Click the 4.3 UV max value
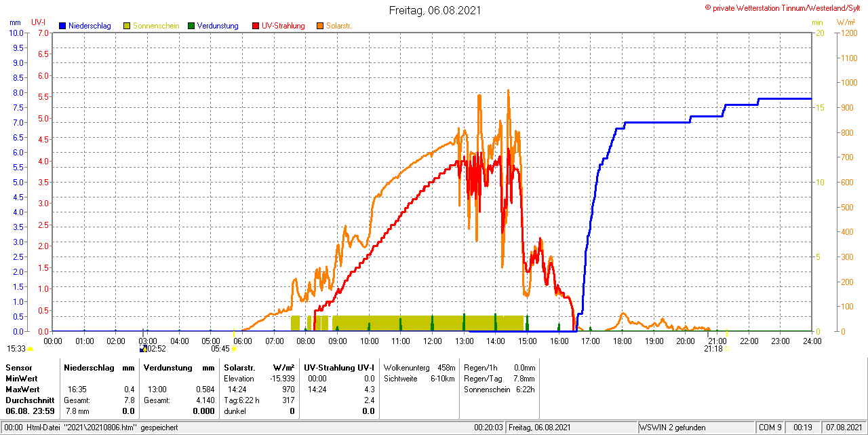Screen dimensions: 868x435 369,390
